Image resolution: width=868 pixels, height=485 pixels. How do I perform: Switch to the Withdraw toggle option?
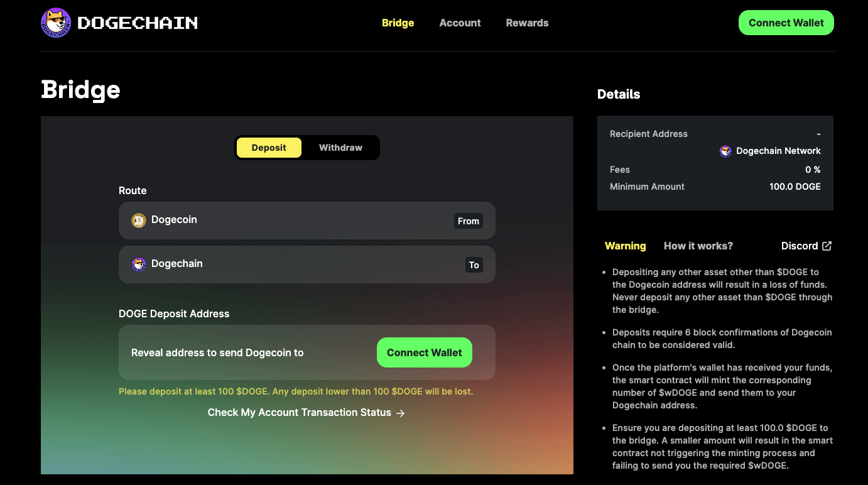pyautogui.click(x=340, y=148)
